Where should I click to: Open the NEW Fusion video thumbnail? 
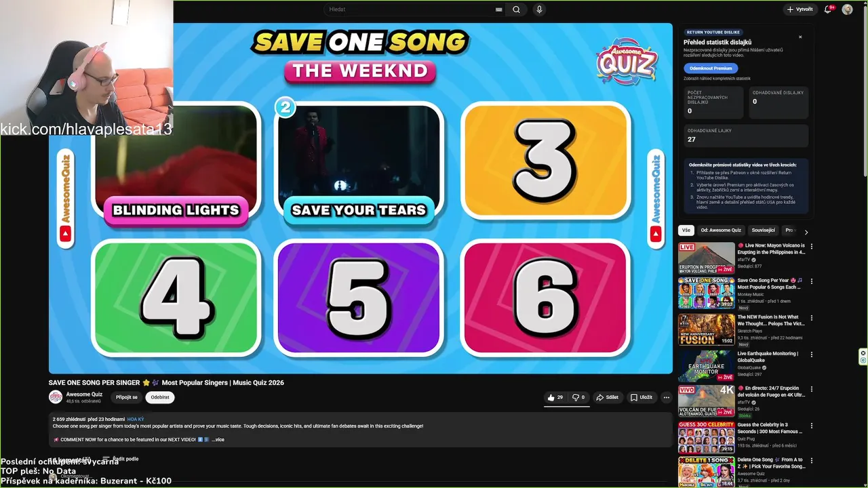[706, 329]
